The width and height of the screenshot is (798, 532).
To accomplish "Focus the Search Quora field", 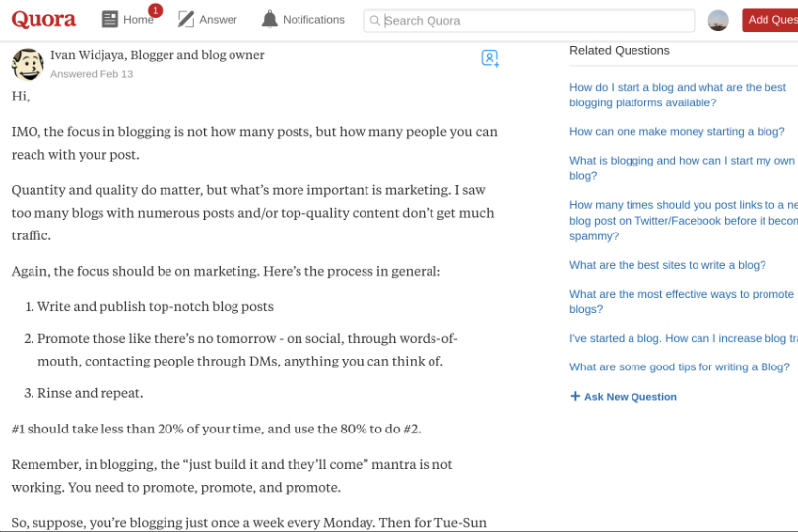I will click(528, 21).
